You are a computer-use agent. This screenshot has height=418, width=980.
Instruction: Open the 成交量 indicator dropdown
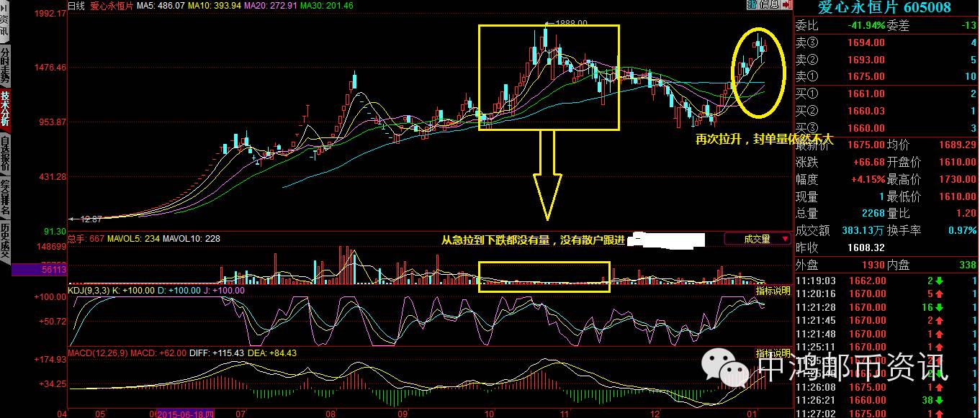pyautogui.click(x=758, y=239)
